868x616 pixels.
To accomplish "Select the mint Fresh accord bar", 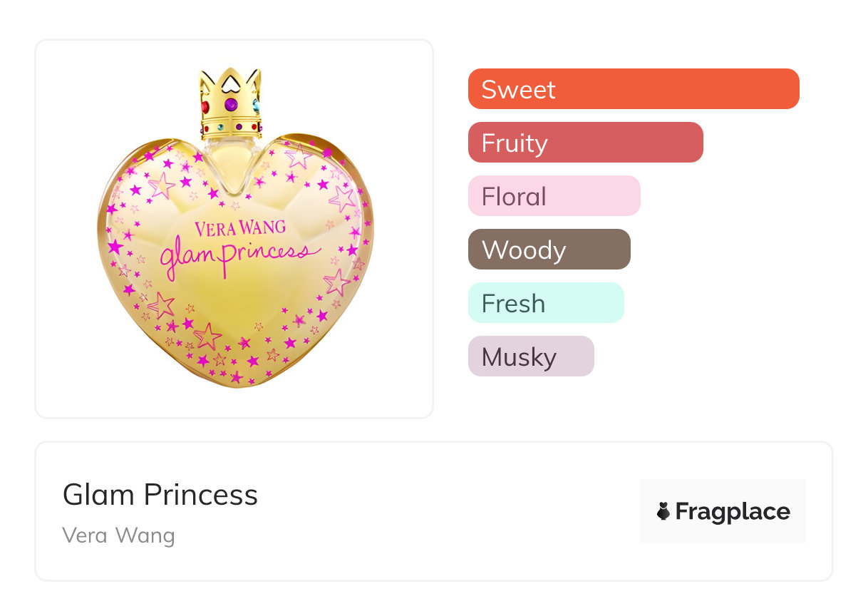I will tap(546, 303).
